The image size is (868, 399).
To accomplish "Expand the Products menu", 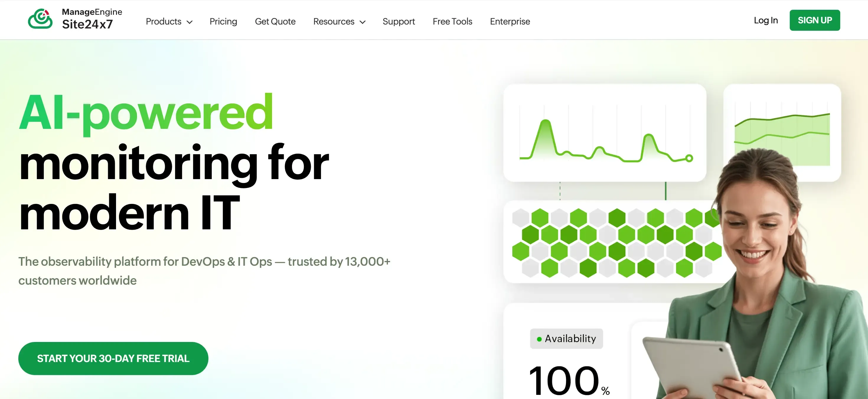I will click(169, 21).
